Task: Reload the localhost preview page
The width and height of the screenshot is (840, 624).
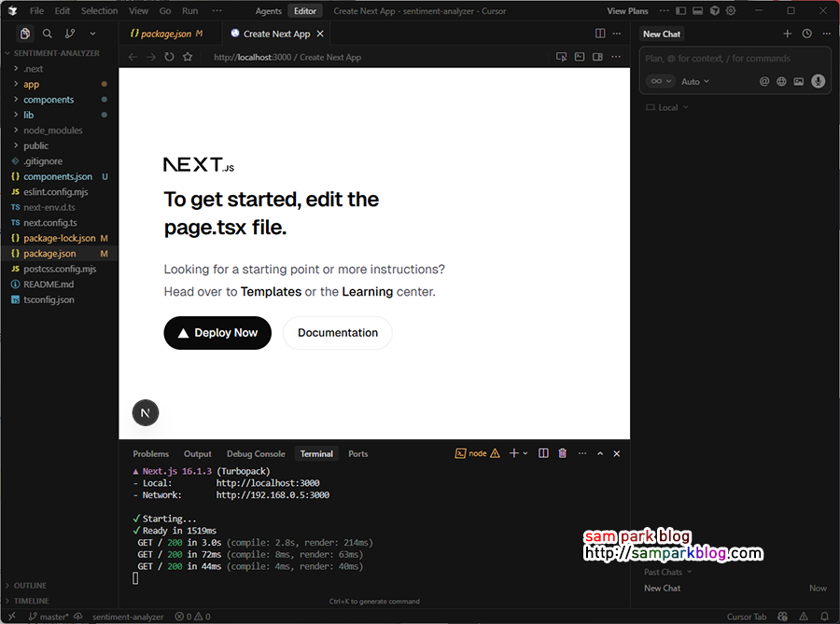Action: pyautogui.click(x=169, y=57)
